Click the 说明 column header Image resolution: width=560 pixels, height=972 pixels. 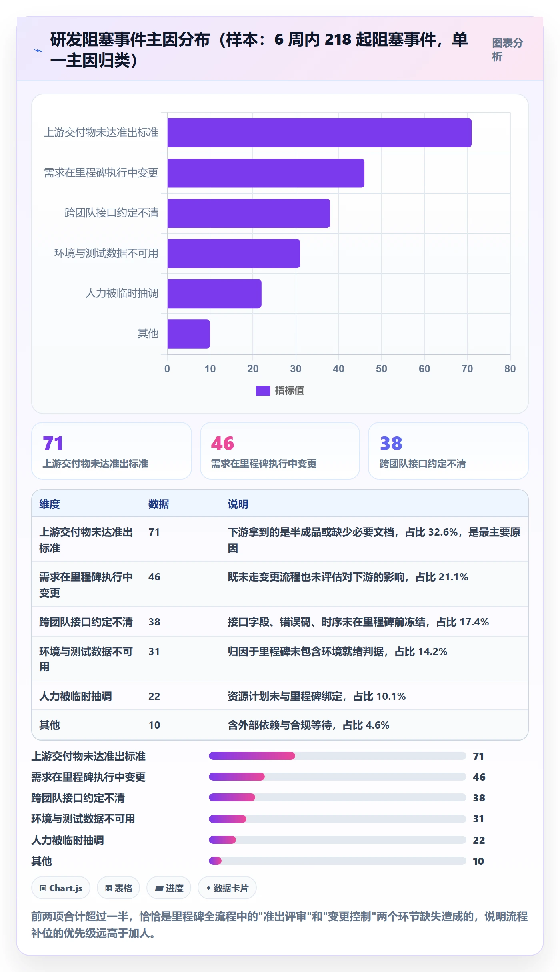point(238,504)
